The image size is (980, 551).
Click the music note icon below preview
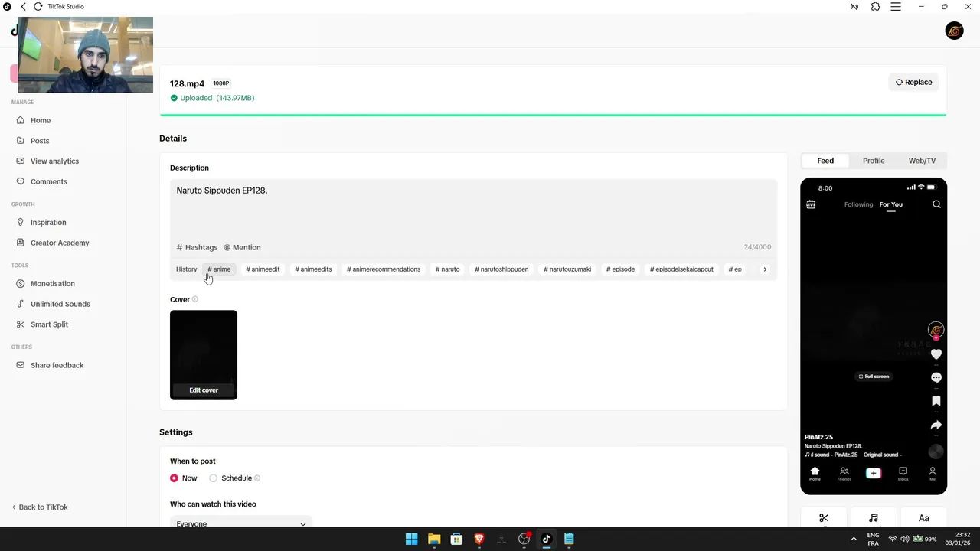pos(874,518)
